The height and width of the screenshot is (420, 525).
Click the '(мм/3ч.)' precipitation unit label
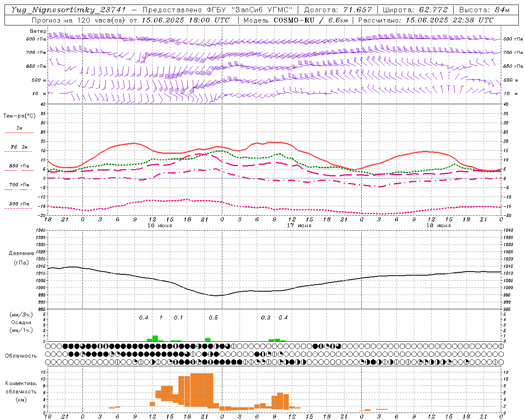coord(21,315)
